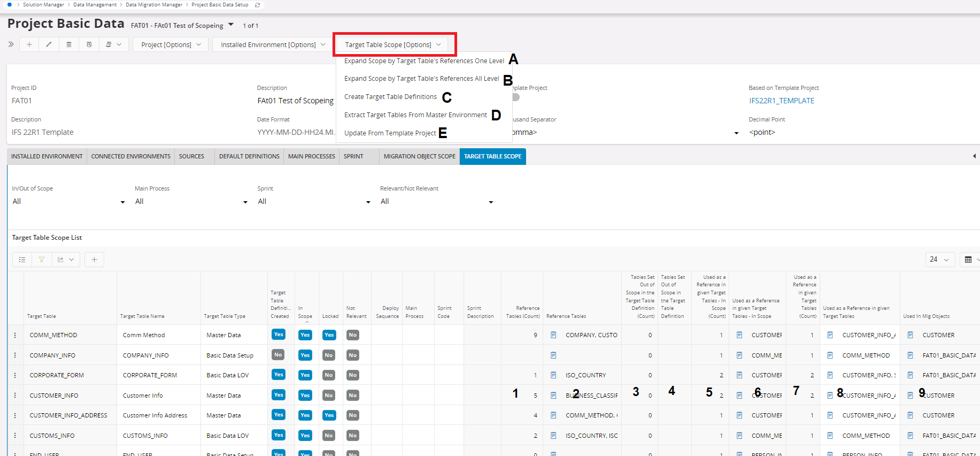Click the Delete trash icon
This screenshot has height=456, width=980.
pos(69,44)
